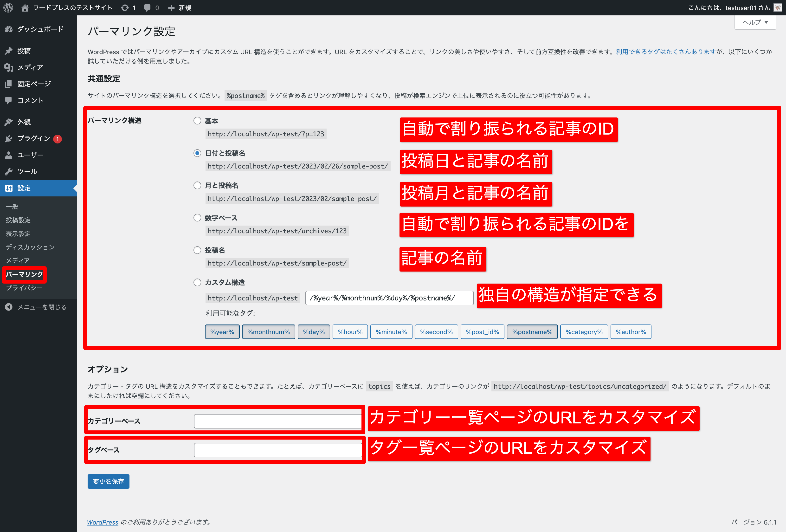
Task: Click the ダッシュボード gauge icon
Action: pyautogui.click(x=9, y=29)
